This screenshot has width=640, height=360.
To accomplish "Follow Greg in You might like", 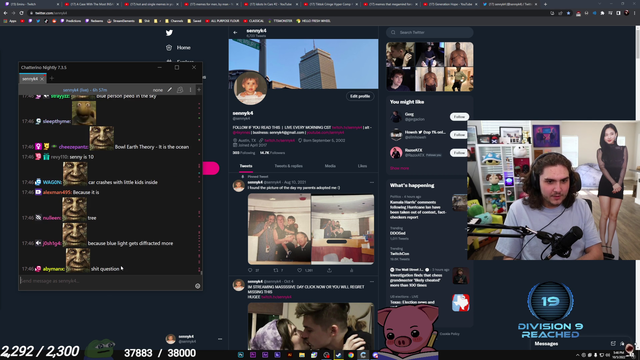I will 459,117.
